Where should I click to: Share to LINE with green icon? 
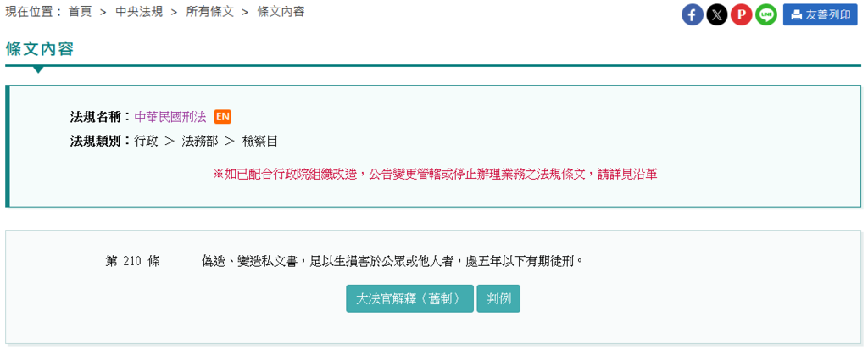click(766, 15)
